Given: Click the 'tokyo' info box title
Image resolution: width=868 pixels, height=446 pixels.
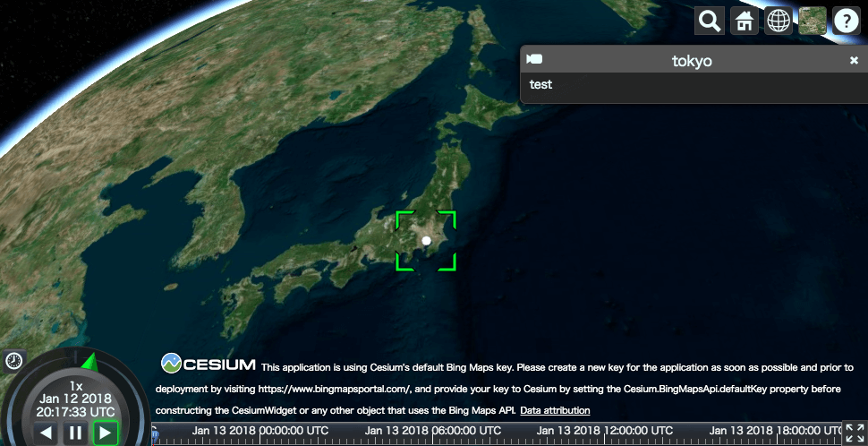Looking at the screenshot, I should click(692, 61).
